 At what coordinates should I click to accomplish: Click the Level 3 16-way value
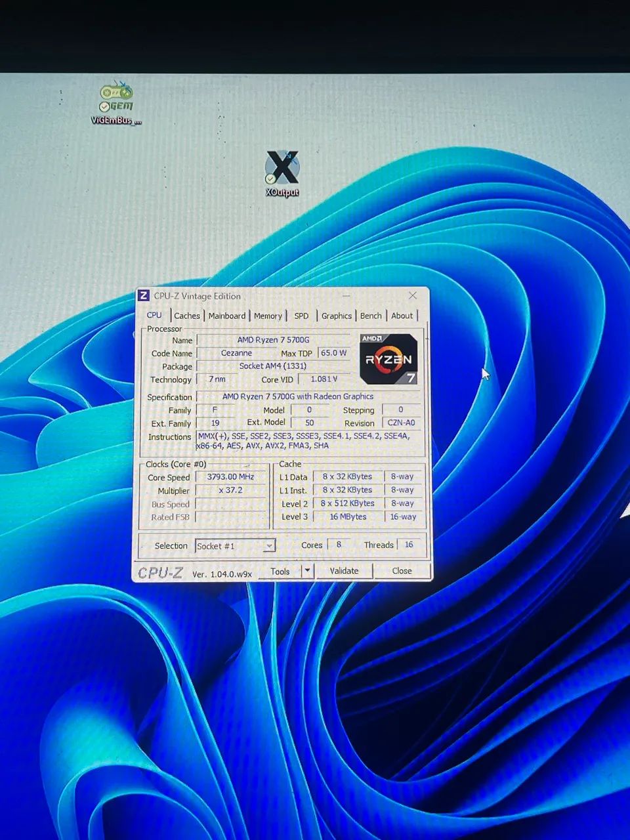[x=403, y=517]
